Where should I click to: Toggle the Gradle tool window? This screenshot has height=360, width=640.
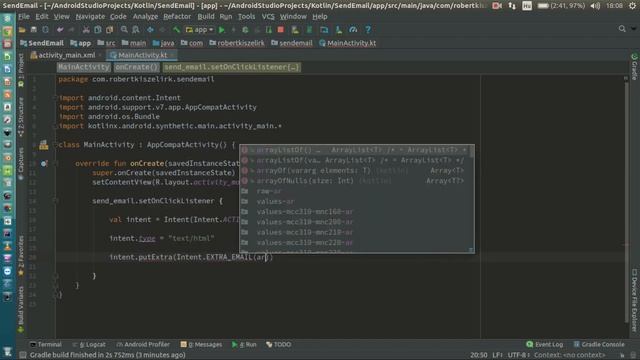[x=634, y=66]
